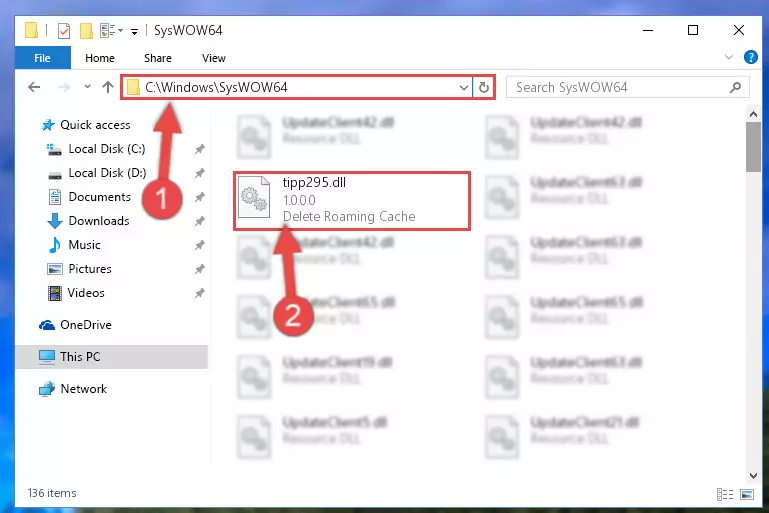Open Videos in navigation pane
Screen dimensions: 769x513
(86, 293)
